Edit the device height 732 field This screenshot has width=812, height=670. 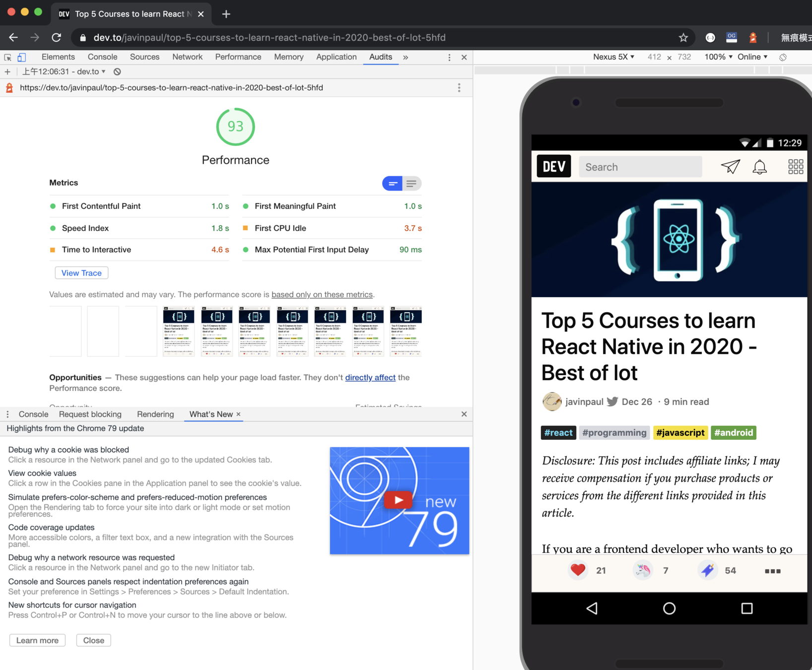coord(684,57)
